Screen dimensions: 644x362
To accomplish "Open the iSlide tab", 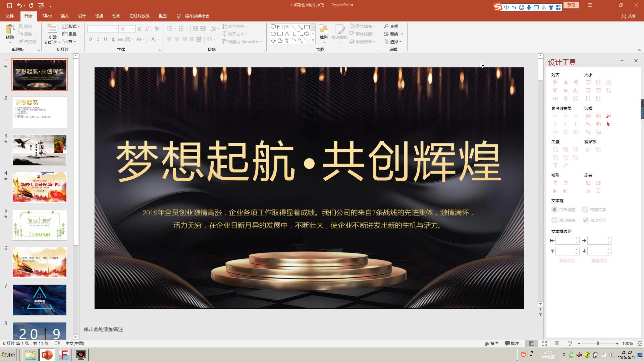I will (x=46, y=16).
